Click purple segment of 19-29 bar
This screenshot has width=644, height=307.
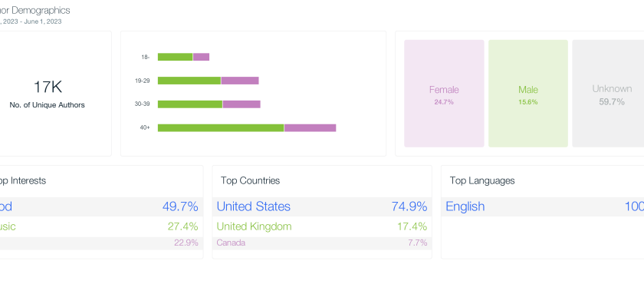(240, 81)
